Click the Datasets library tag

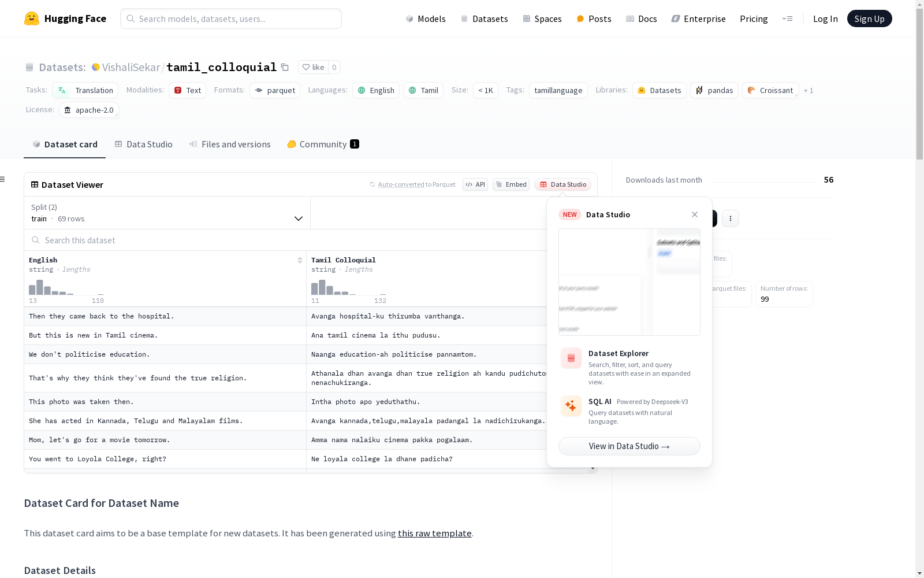pyautogui.click(x=660, y=90)
